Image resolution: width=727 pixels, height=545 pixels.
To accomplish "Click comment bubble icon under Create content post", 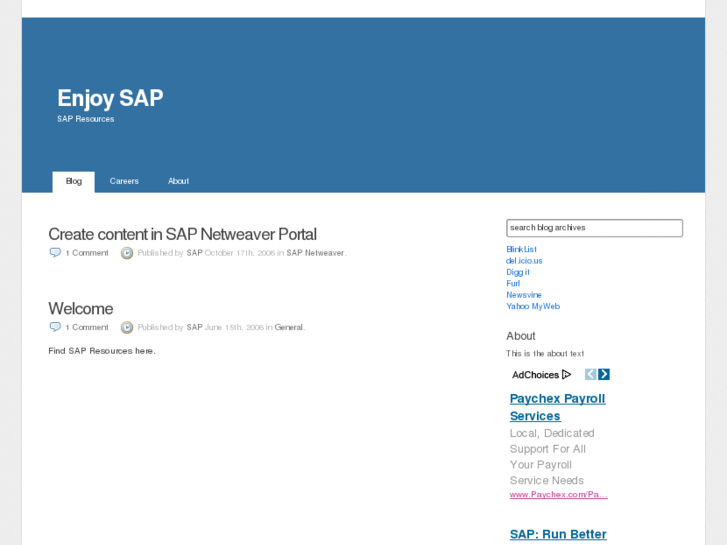I will coord(55,253).
